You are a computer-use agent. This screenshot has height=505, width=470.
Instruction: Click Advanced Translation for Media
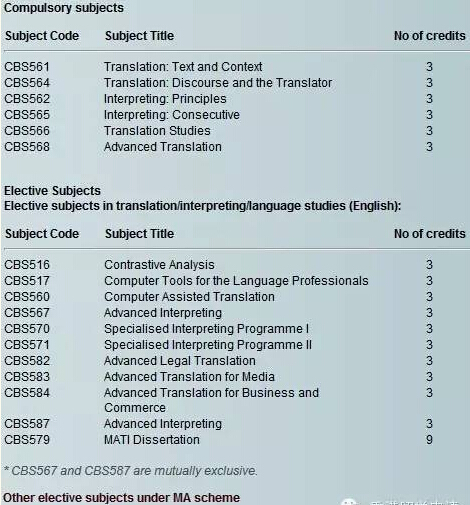click(189, 377)
